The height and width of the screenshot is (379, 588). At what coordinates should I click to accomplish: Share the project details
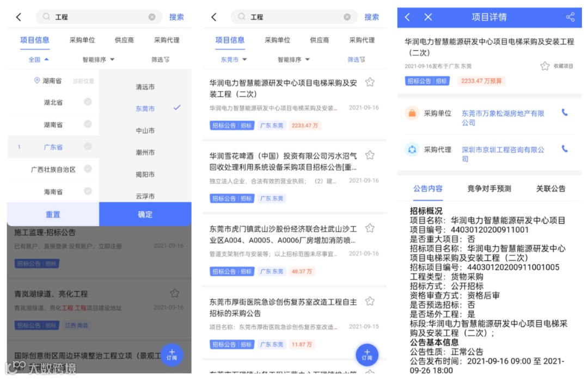(570, 17)
